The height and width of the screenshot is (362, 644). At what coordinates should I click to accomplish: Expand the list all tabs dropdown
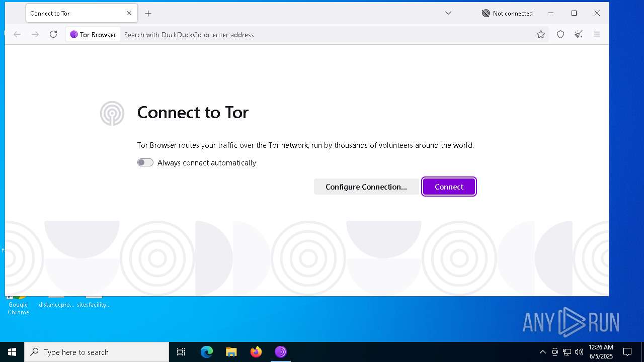pyautogui.click(x=448, y=13)
